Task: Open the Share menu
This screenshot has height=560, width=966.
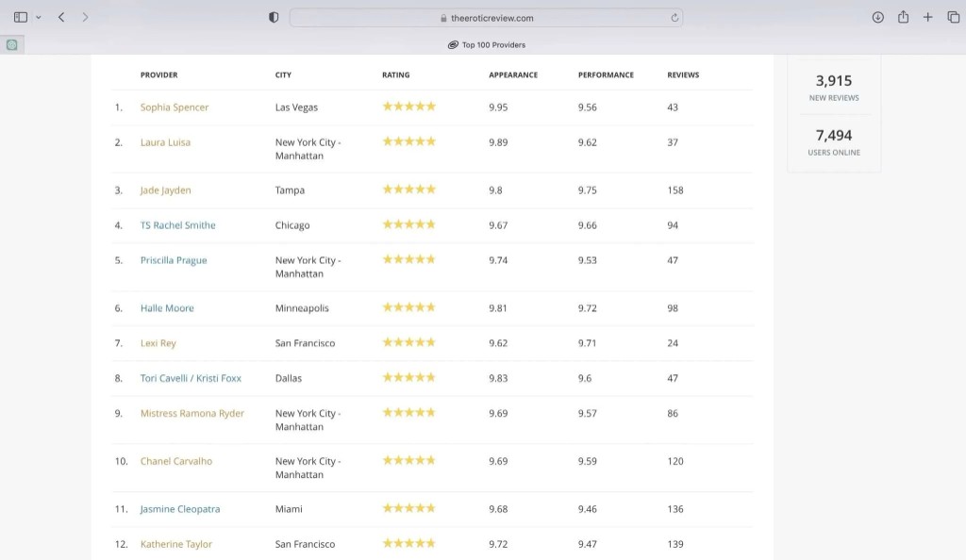Action: pyautogui.click(x=903, y=17)
